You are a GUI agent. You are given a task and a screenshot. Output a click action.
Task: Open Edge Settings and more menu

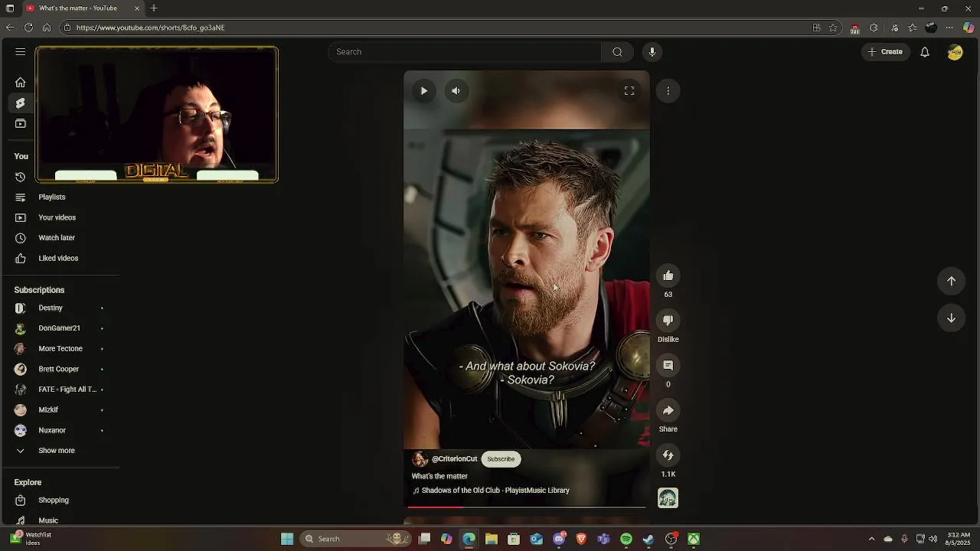pyautogui.click(x=949, y=28)
